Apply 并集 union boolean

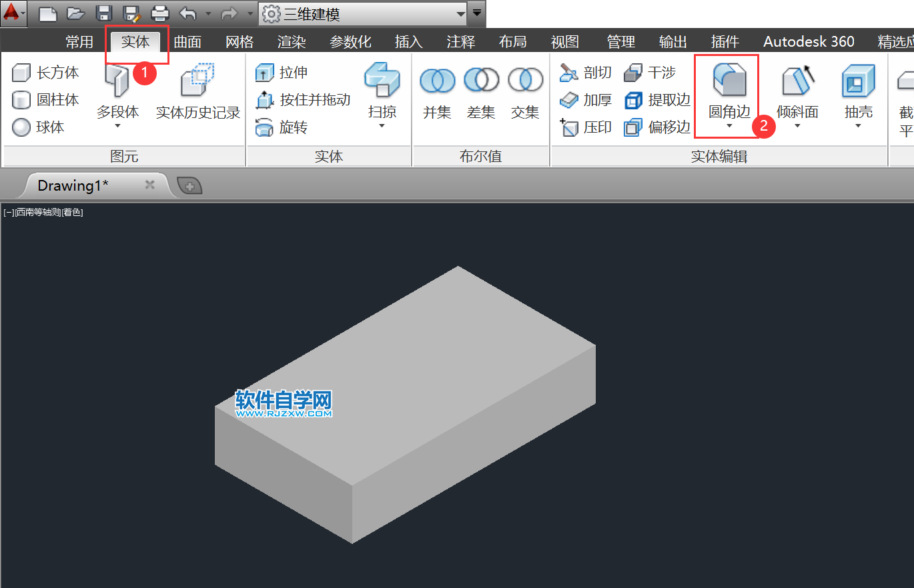pos(438,93)
